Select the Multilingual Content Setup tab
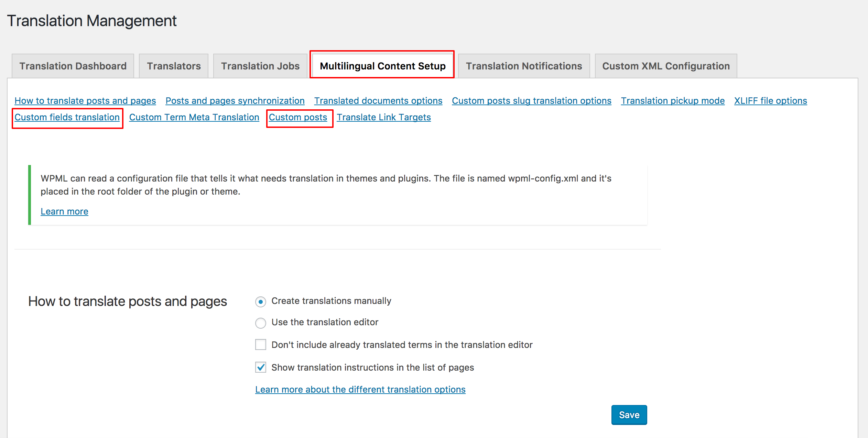The width and height of the screenshot is (868, 438). [382, 66]
